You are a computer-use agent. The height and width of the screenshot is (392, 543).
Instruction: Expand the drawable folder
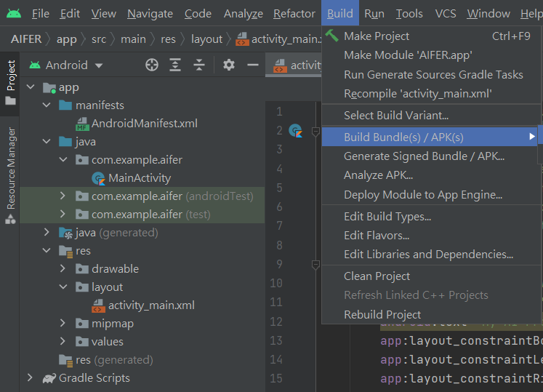click(x=63, y=268)
